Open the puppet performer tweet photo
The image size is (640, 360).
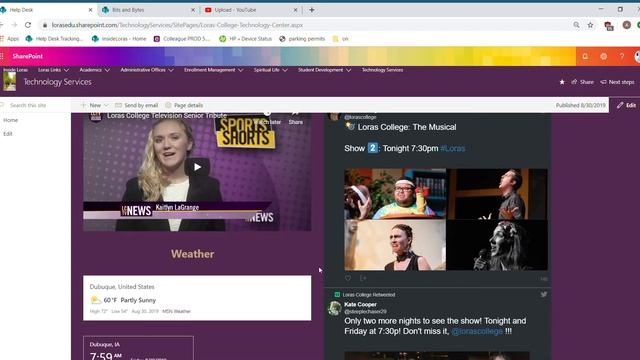(395, 194)
